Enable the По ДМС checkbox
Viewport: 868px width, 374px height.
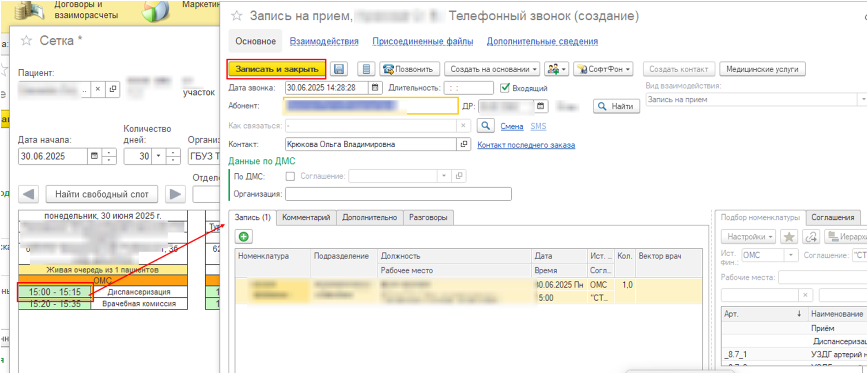click(x=290, y=176)
